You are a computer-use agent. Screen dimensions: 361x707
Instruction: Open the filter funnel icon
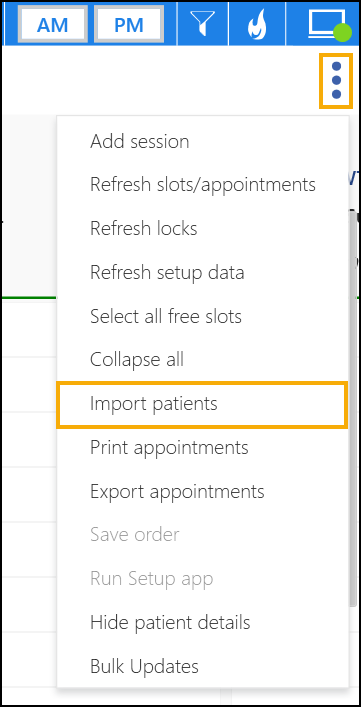203,23
